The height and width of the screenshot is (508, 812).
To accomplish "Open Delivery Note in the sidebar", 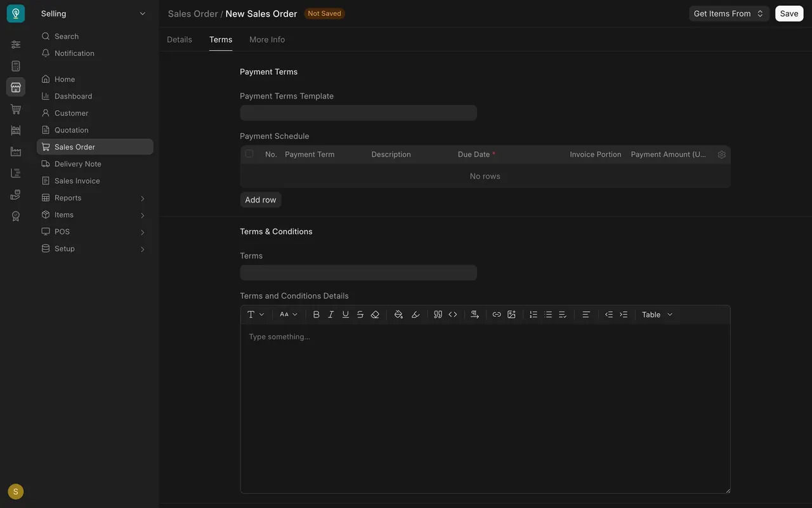I will point(95,164).
